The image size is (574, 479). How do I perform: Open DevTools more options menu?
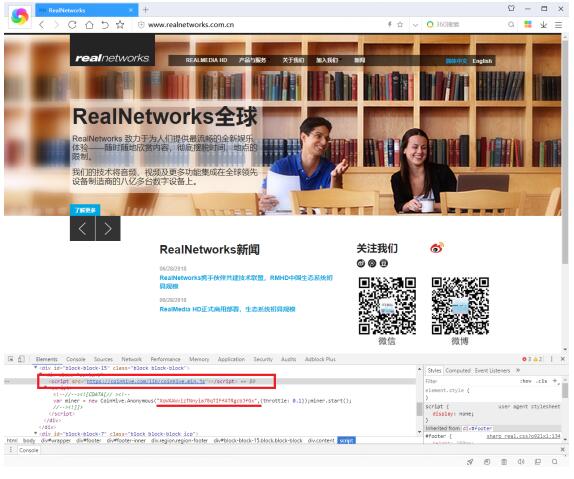point(551,359)
